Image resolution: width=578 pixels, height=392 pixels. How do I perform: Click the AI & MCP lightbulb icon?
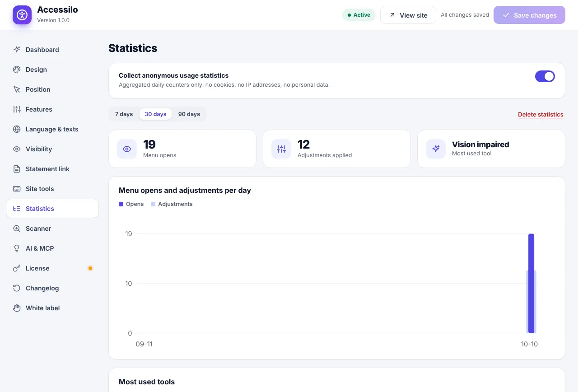coord(17,248)
